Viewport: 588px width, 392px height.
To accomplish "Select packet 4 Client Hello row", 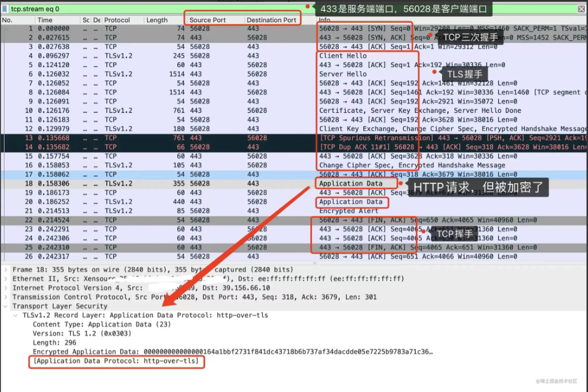I will pyautogui.click(x=294, y=56).
